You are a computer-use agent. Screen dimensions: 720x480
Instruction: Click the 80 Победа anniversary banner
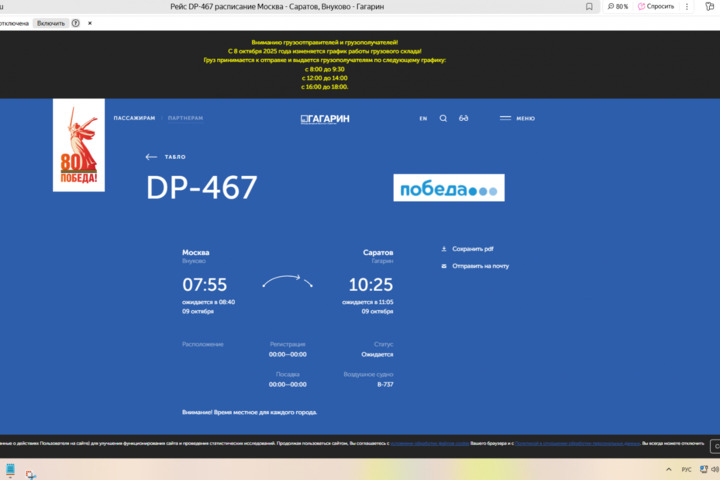78,146
